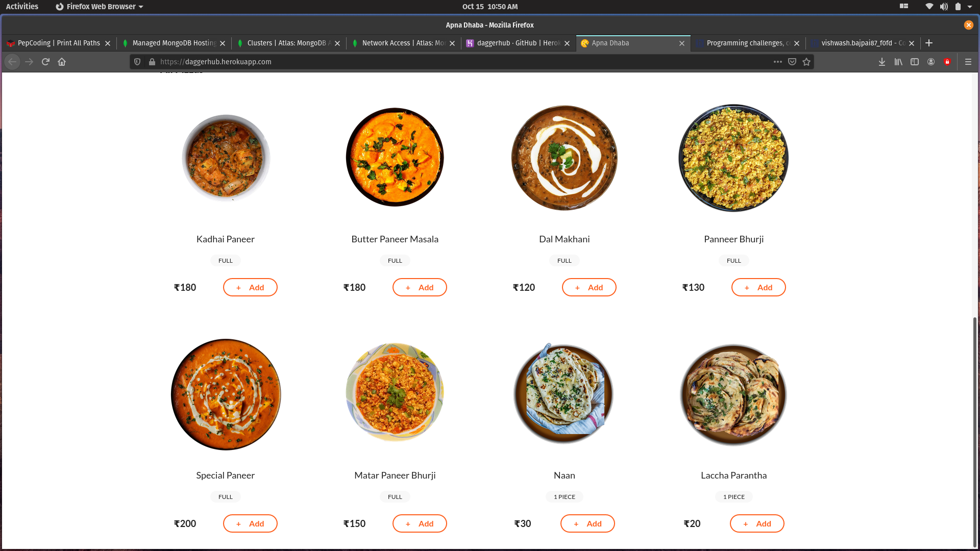Open a new browser tab

click(x=929, y=43)
